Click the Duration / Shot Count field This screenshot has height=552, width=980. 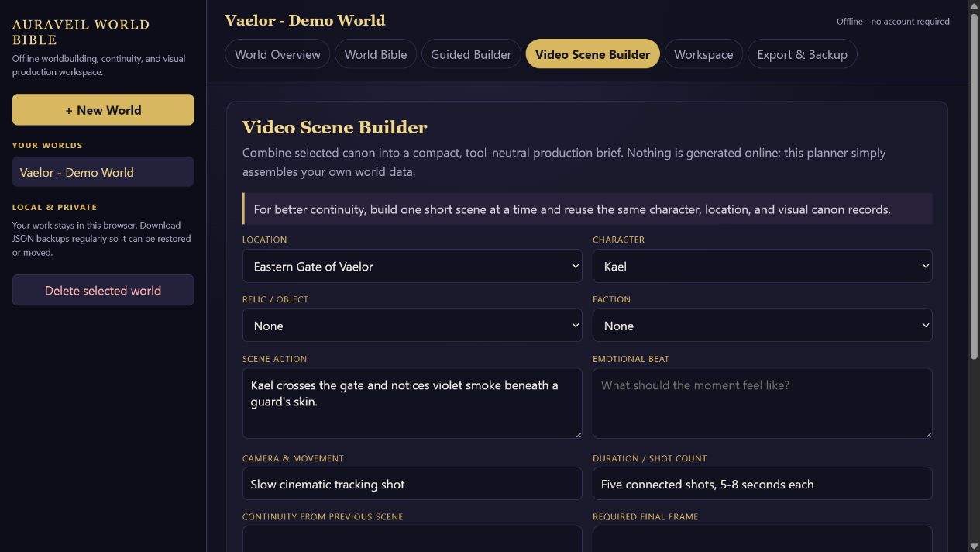coord(762,484)
